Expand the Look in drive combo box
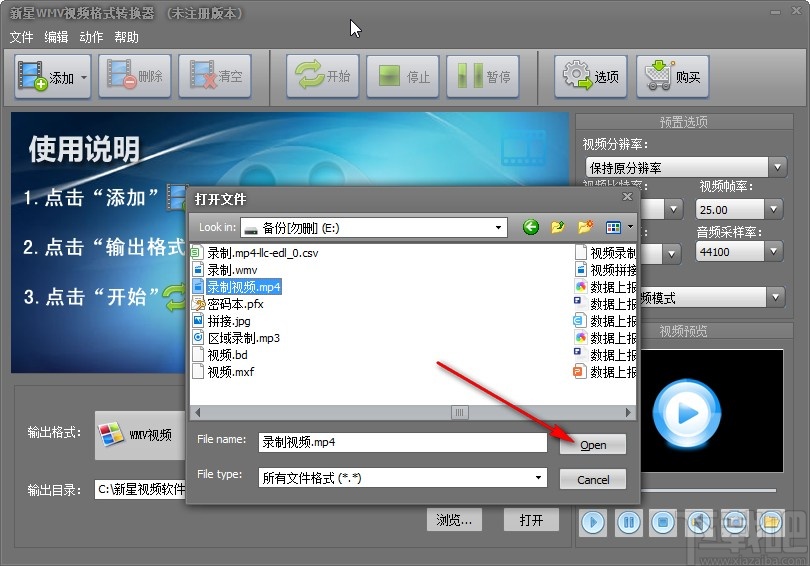 [498, 228]
